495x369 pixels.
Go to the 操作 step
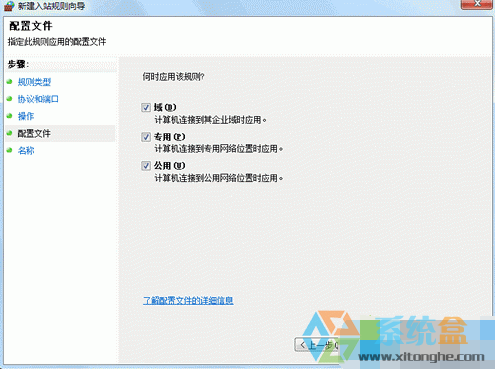click(26, 116)
